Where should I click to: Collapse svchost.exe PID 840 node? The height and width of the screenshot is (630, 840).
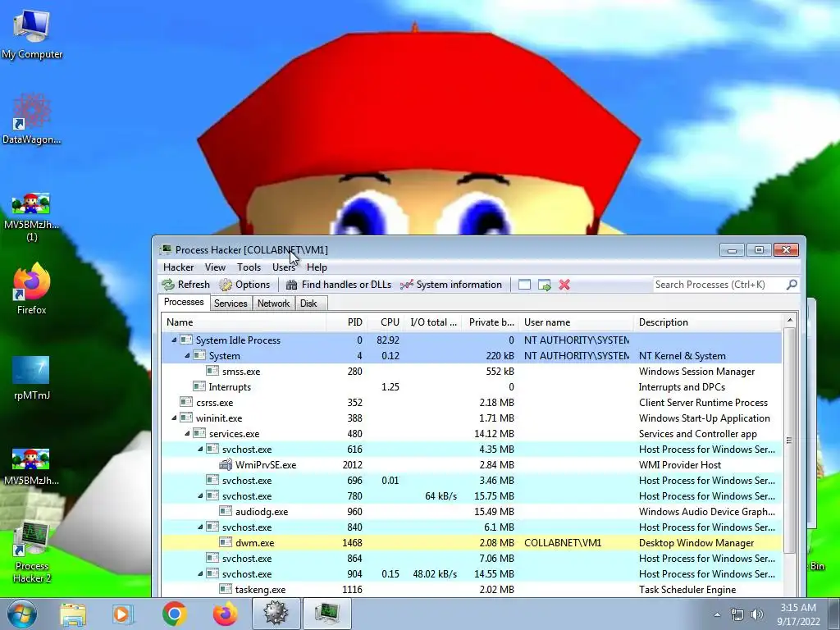pos(200,527)
